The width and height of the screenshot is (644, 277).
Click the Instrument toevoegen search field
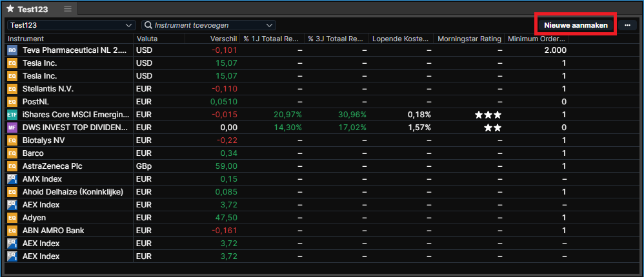click(x=208, y=25)
